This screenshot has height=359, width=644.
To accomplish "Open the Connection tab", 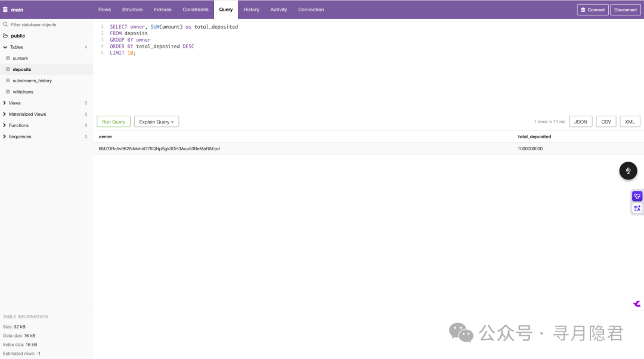I will tap(311, 10).
